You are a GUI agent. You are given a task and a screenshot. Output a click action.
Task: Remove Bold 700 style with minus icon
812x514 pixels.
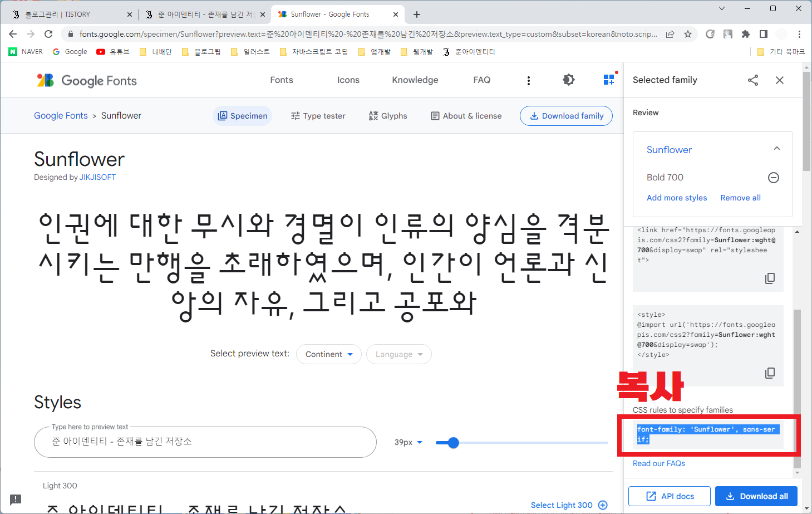[774, 178]
